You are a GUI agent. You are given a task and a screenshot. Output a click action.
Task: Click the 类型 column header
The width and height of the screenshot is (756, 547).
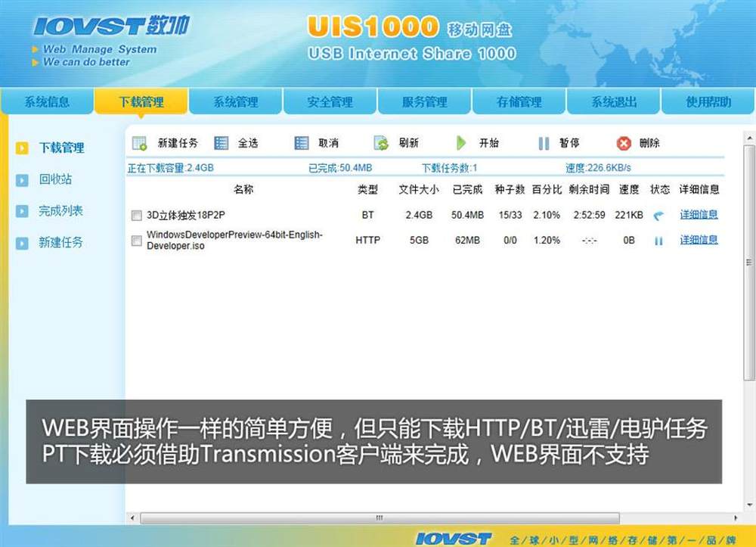(367, 189)
